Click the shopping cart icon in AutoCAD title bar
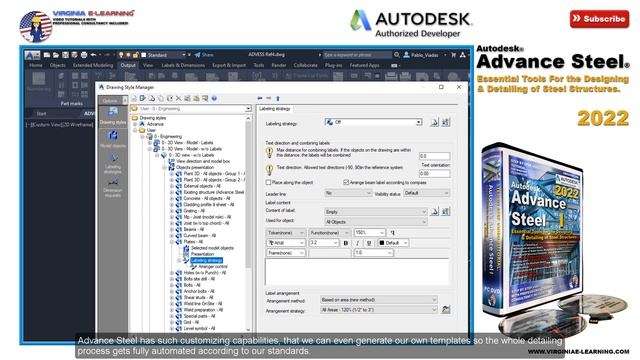This screenshot has width=640, height=360. 453,55
